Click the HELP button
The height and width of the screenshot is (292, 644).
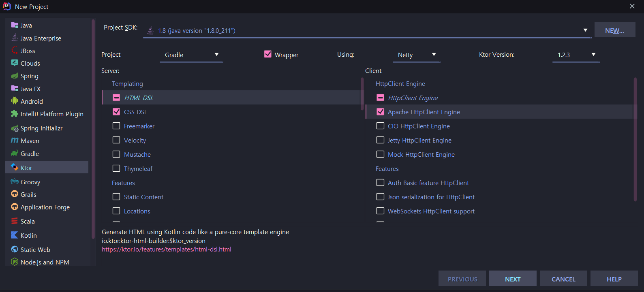click(614, 279)
